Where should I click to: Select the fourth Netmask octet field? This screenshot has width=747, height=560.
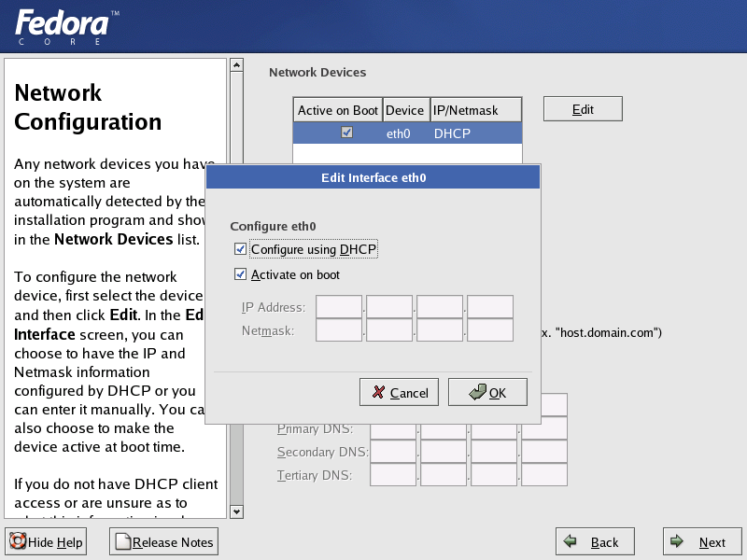click(x=490, y=330)
